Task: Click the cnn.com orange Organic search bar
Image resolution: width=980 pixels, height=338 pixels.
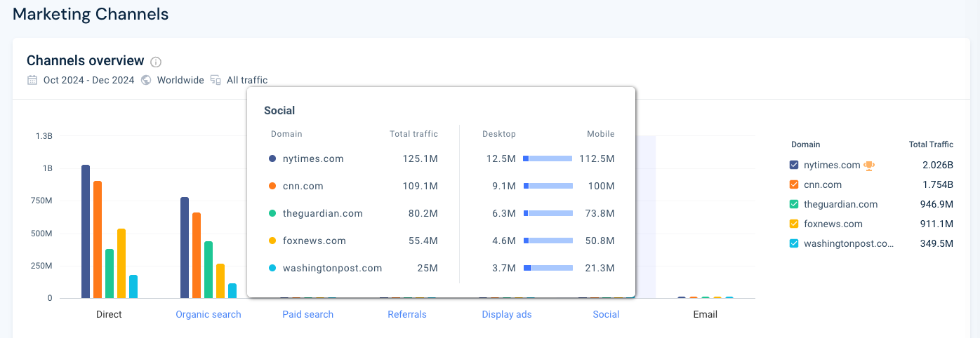Action: coord(197,255)
